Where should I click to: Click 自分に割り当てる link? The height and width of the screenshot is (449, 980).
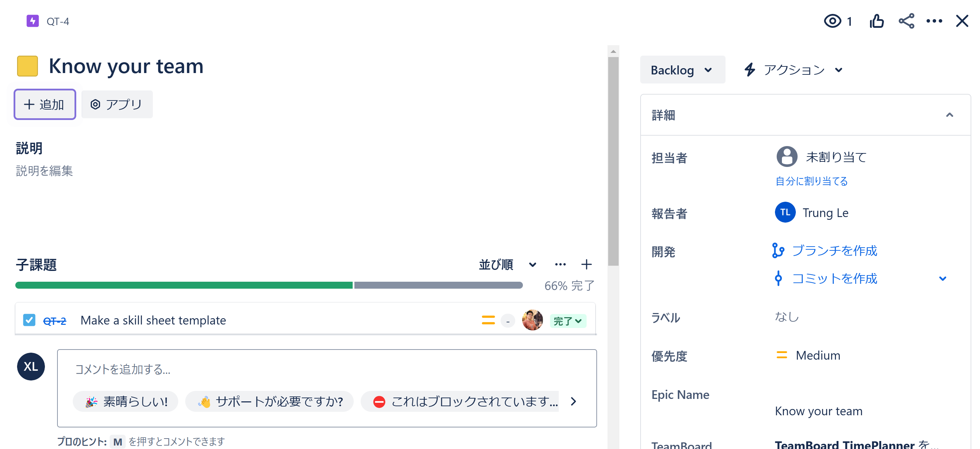pos(811,181)
